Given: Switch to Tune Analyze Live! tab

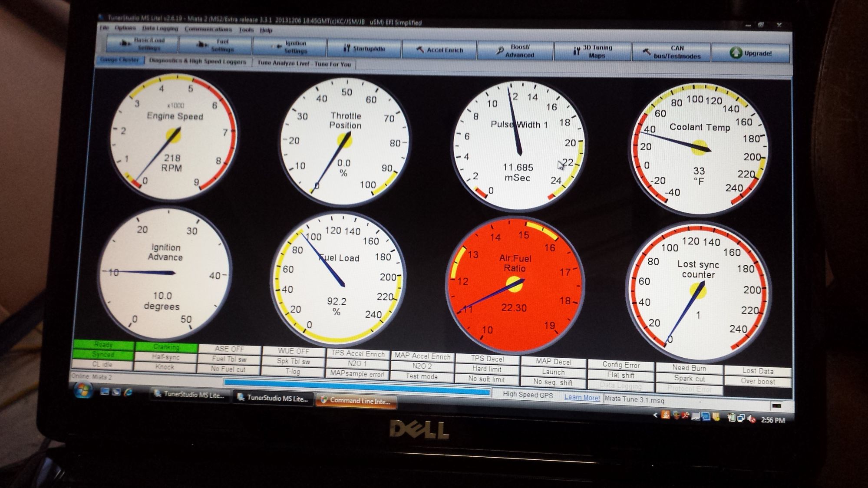Looking at the screenshot, I should click(x=304, y=64).
